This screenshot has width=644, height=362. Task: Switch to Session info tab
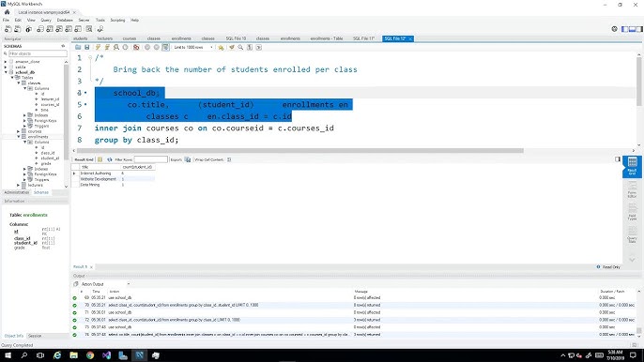click(x=35, y=336)
